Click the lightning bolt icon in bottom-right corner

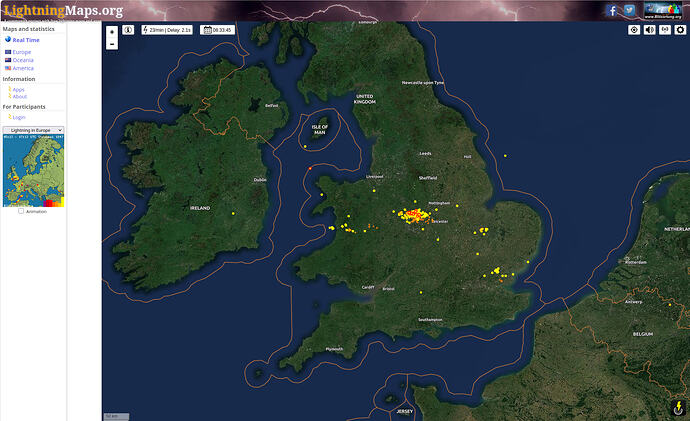click(x=678, y=408)
